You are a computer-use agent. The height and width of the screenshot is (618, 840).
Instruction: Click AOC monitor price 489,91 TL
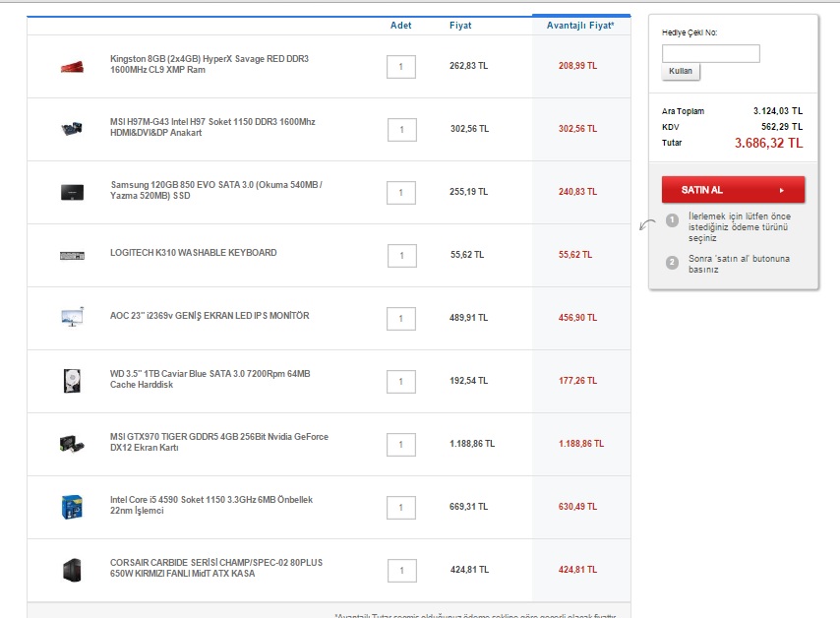pos(469,317)
